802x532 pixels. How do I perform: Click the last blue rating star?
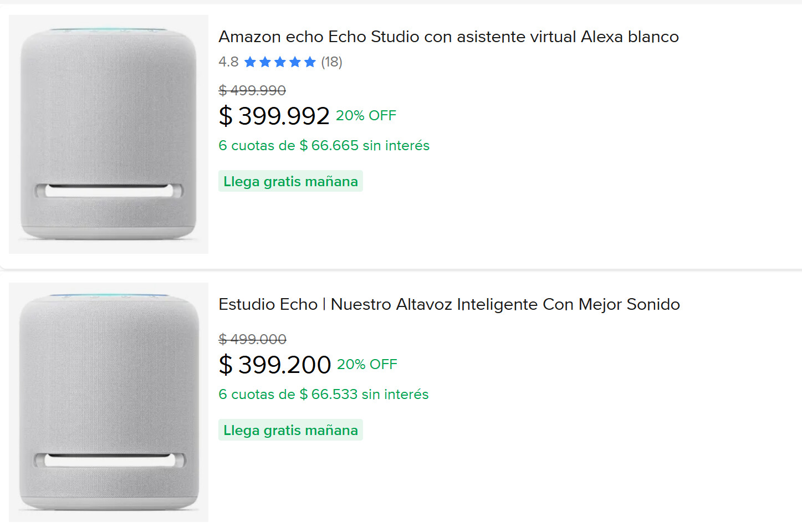(x=310, y=62)
